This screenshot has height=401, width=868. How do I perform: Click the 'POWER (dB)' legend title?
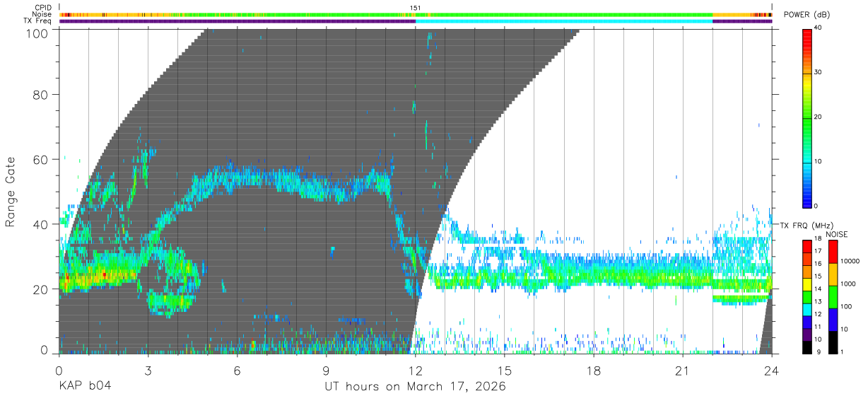807,15
